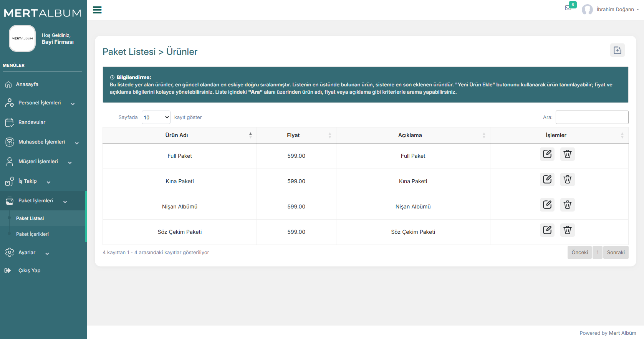Go to Randevular in sidebar
Screen dimensions: 644x339
[x=32, y=122]
